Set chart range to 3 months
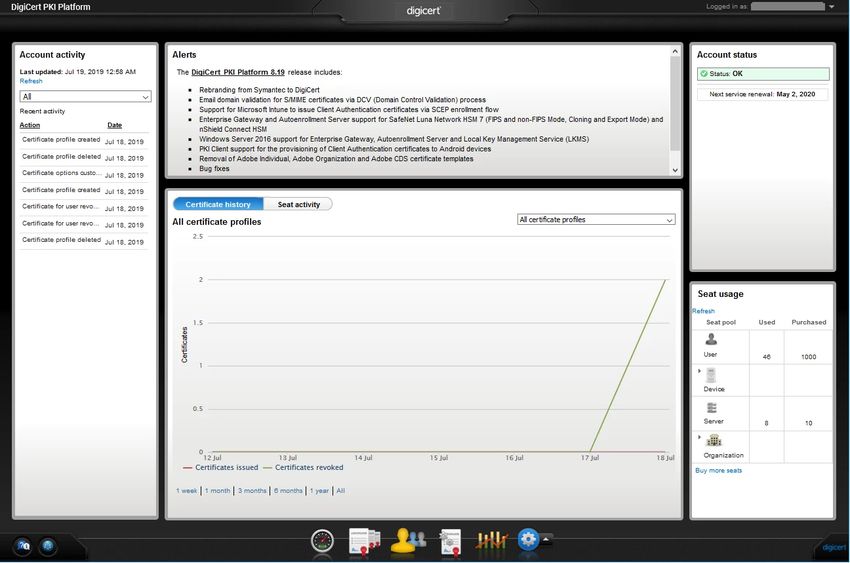The width and height of the screenshot is (850, 563). pyautogui.click(x=252, y=490)
